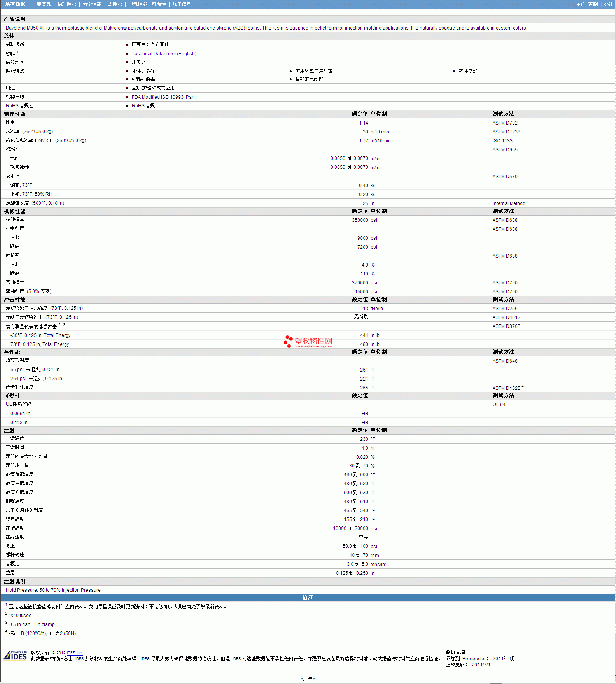
Task: Click the 维卡软化温度 row label
Action: 19,387
